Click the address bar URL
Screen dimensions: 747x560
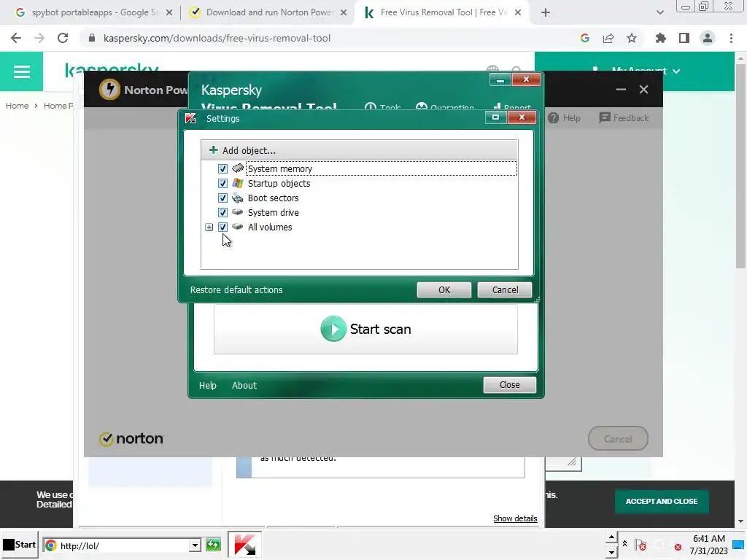tap(217, 38)
